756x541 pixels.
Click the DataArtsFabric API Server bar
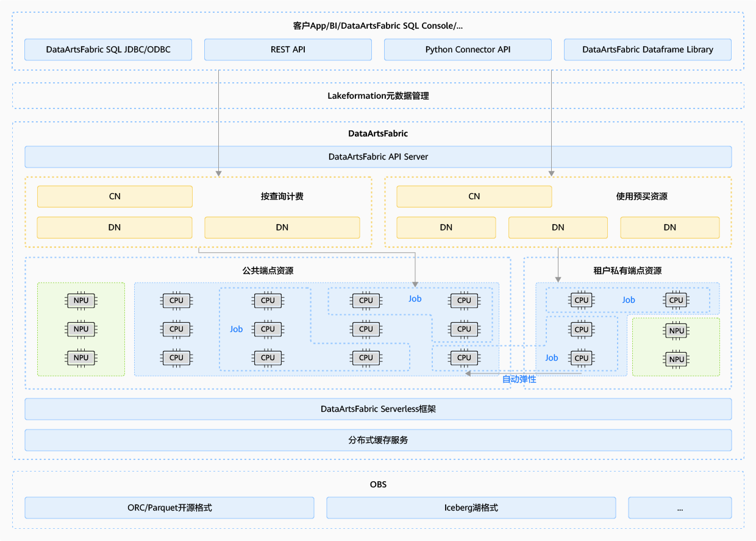coord(378,157)
